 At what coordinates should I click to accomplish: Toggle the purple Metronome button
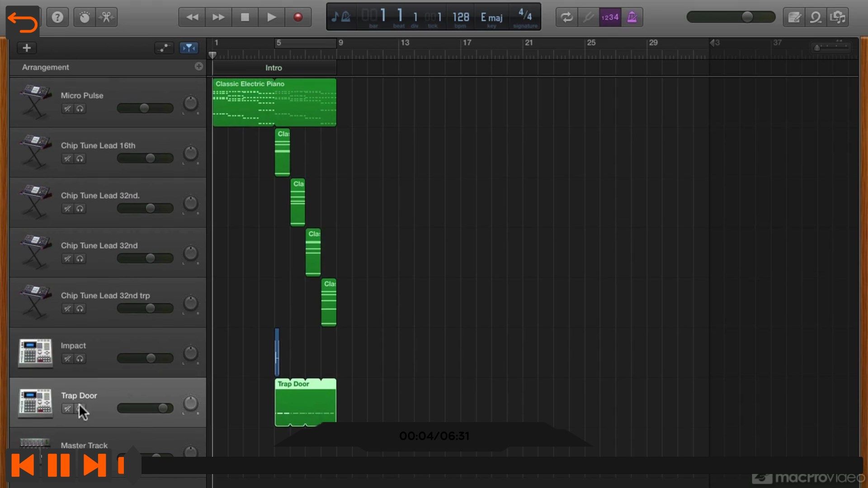click(632, 17)
